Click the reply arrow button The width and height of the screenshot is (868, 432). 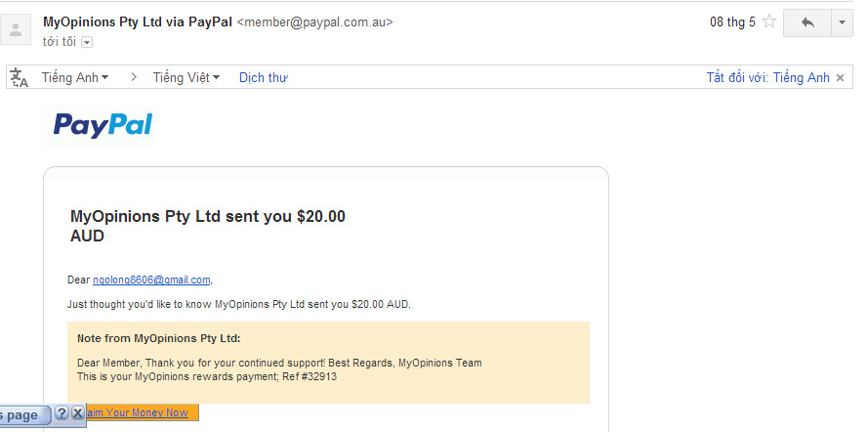807,23
